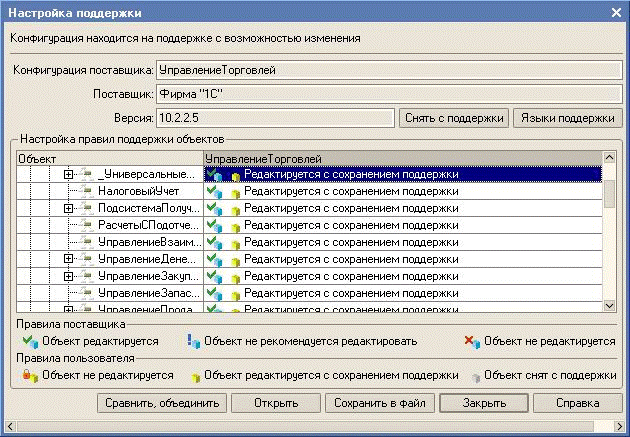The image size is (630, 437).
Task: Expand the ПодсистемаПолуч tree node
Action: tap(69, 208)
